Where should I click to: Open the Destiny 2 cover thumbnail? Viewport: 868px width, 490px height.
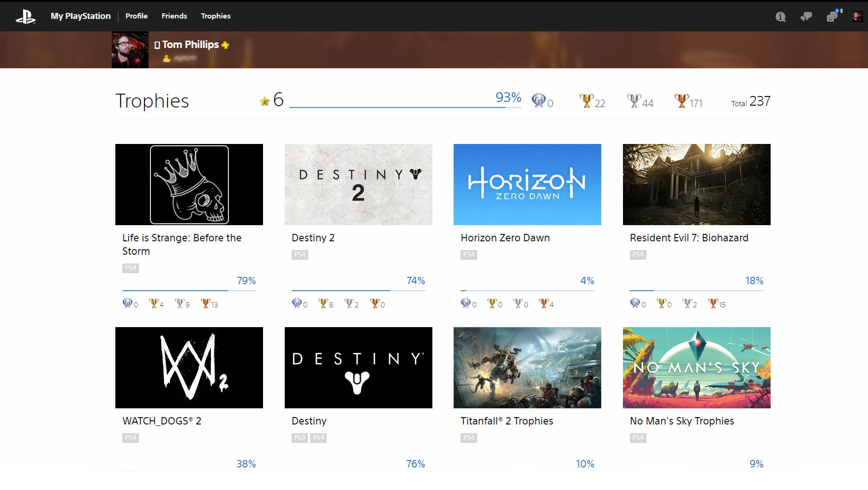coord(359,185)
